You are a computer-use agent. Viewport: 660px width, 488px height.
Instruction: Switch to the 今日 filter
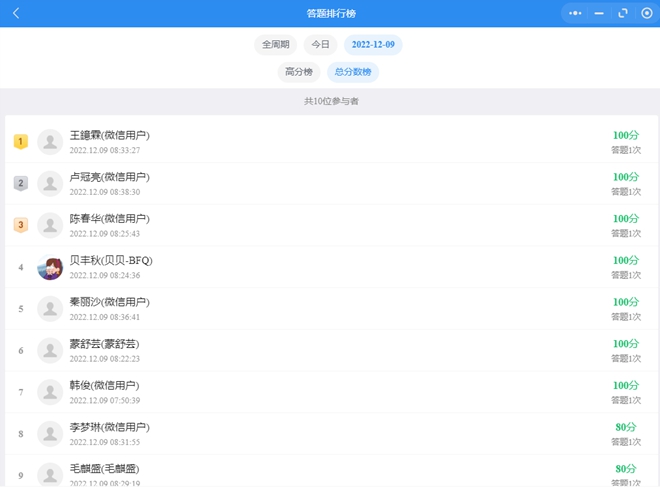[320, 45]
